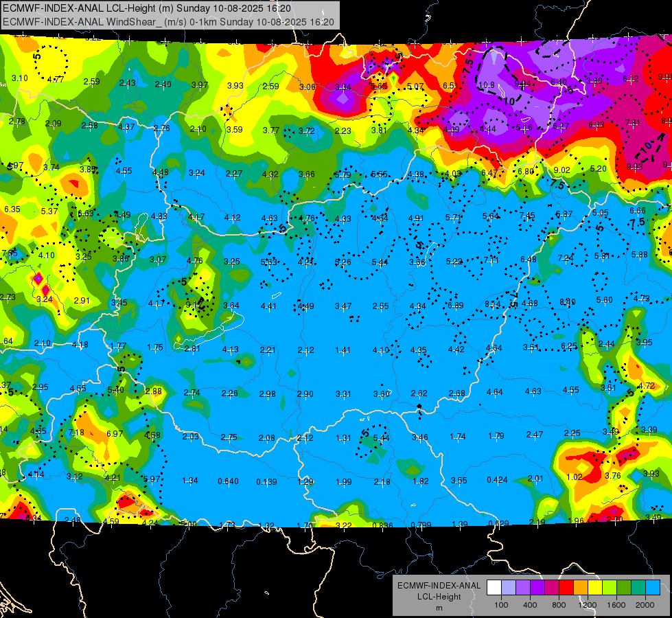This screenshot has width=672, height=618.
Task: Click the wind shear value '6.27'
Action: click(561, 126)
